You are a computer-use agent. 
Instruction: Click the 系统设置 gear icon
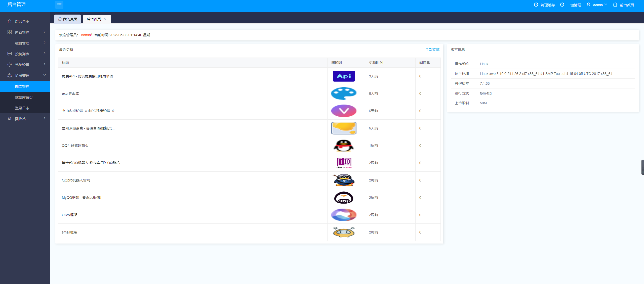10,65
